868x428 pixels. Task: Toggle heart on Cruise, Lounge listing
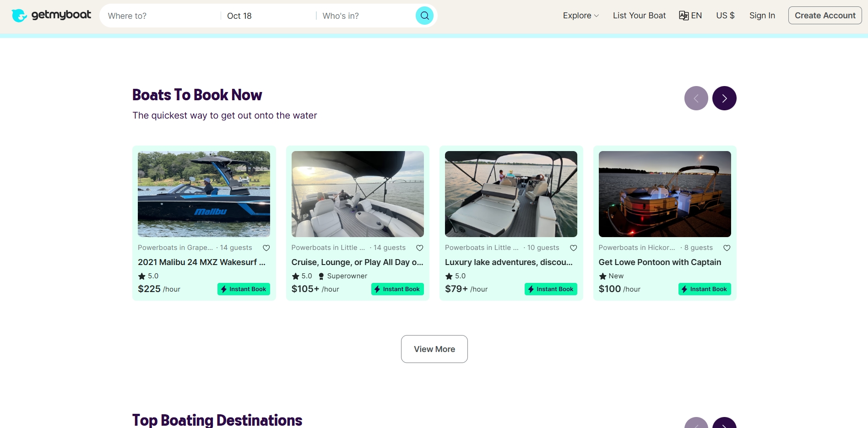(x=420, y=248)
